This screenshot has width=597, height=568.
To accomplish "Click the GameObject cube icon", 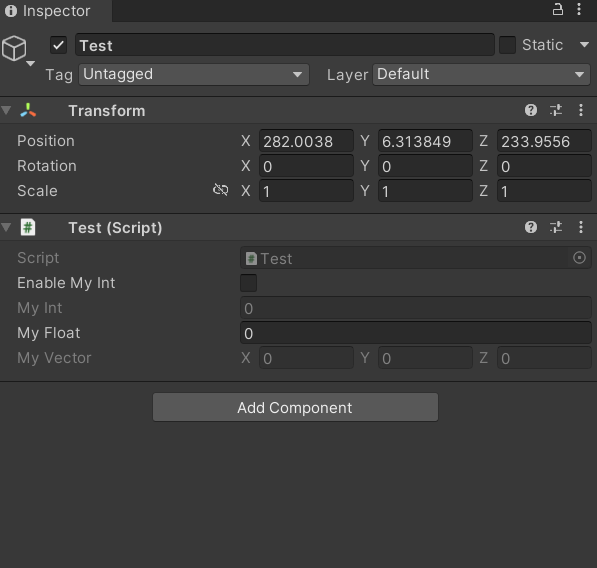I will click(14, 48).
